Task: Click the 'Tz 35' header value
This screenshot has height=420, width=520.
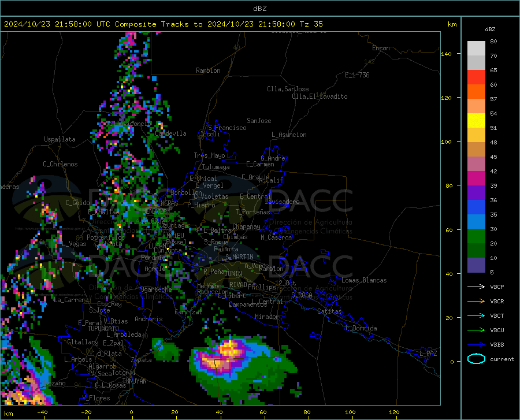Action: [x=311, y=24]
